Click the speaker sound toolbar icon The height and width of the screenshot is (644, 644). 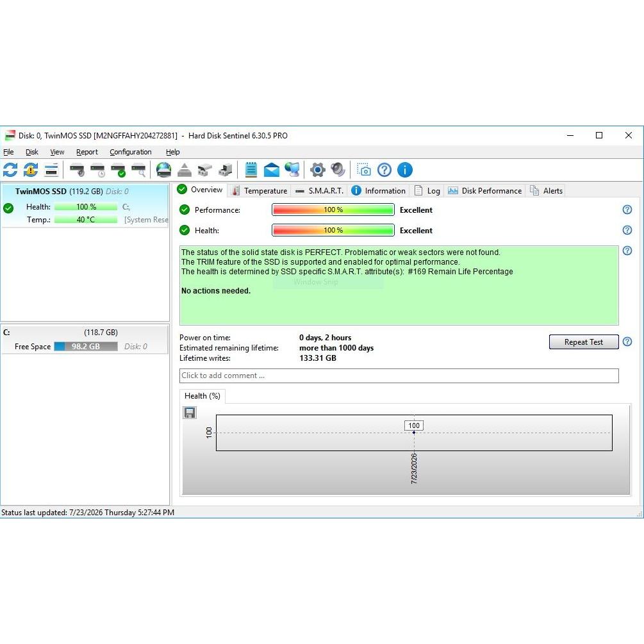(338, 170)
